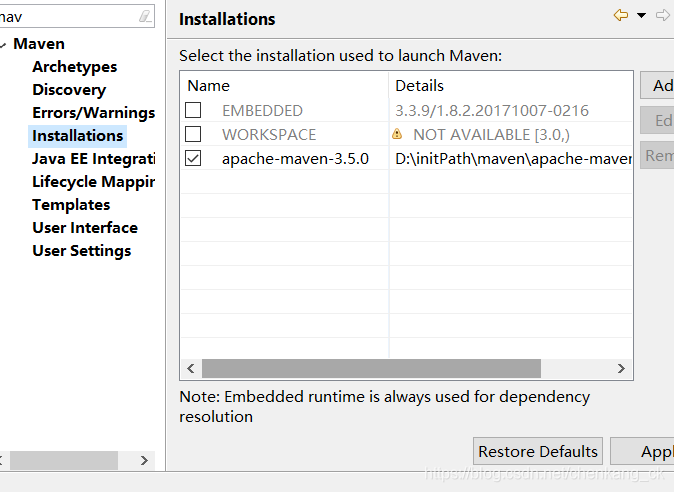Click the tree panel horizontal scrollbar thumb
Screen dimensions: 674x492
point(64,460)
